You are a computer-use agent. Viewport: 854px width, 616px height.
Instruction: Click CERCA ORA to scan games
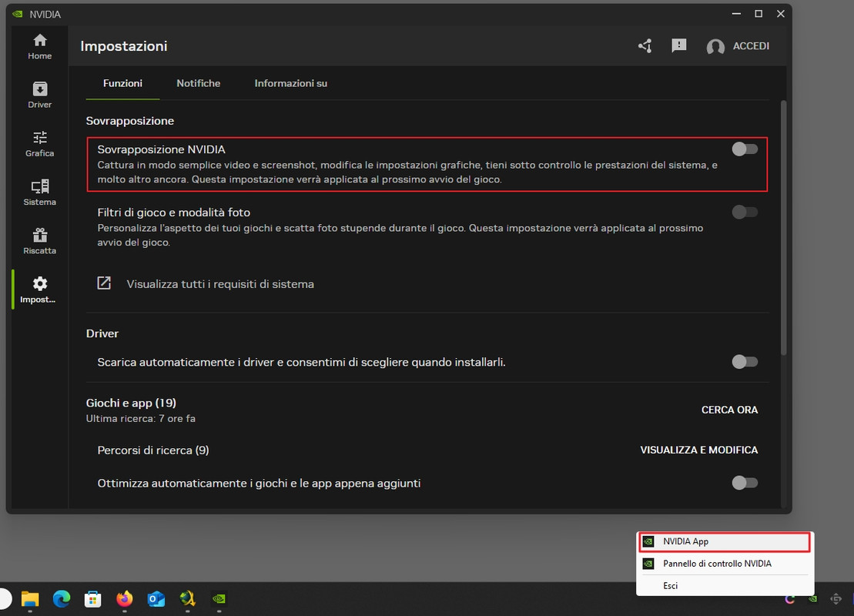[x=729, y=410]
